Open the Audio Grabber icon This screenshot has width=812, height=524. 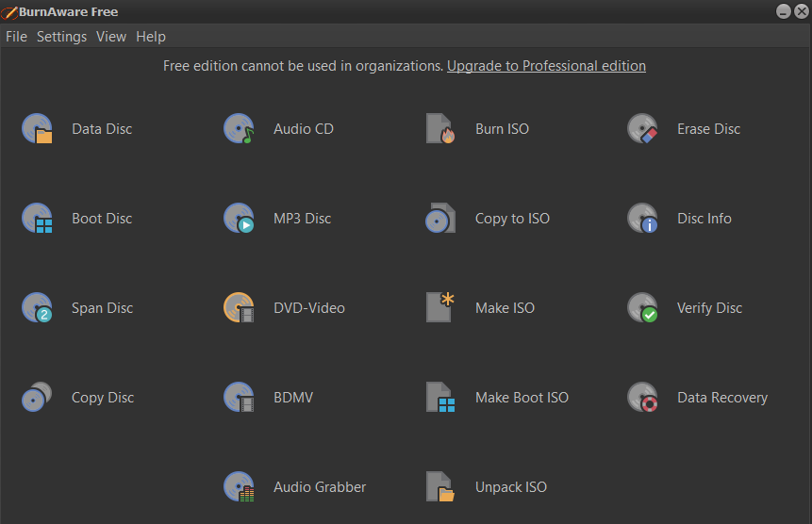click(239, 486)
